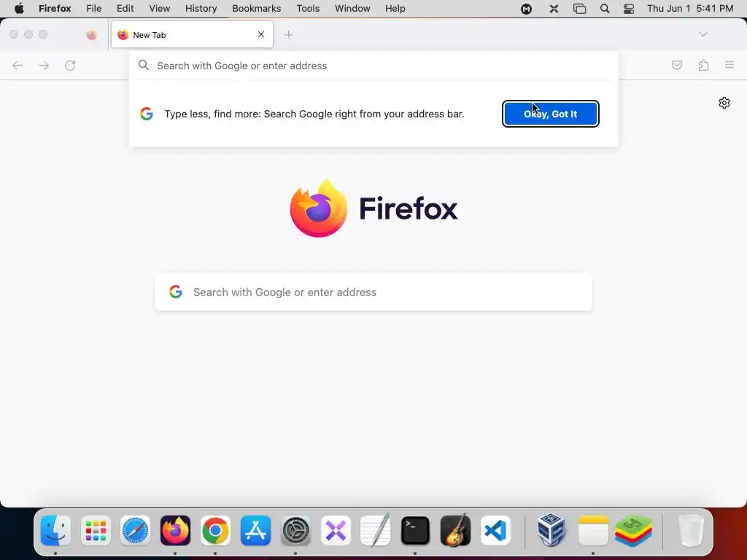Open the Window menu
The image size is (747, 560).
point(352,9)
